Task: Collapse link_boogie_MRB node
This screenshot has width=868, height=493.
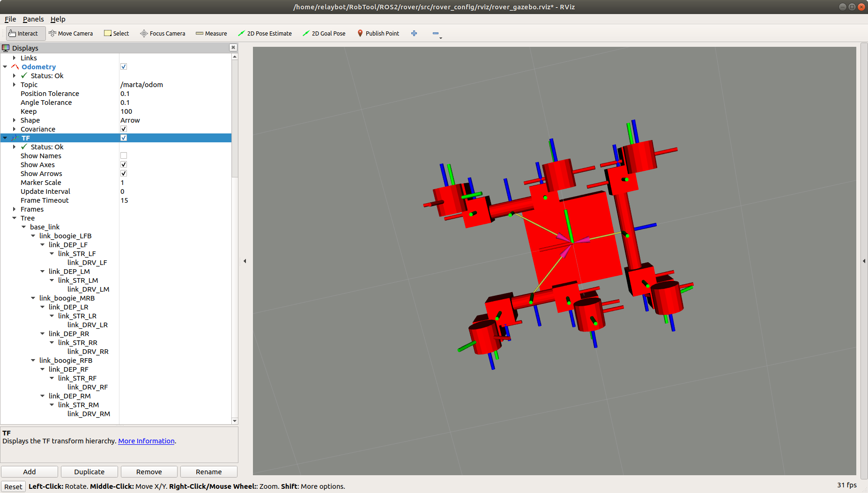Action: pos(33,298)
